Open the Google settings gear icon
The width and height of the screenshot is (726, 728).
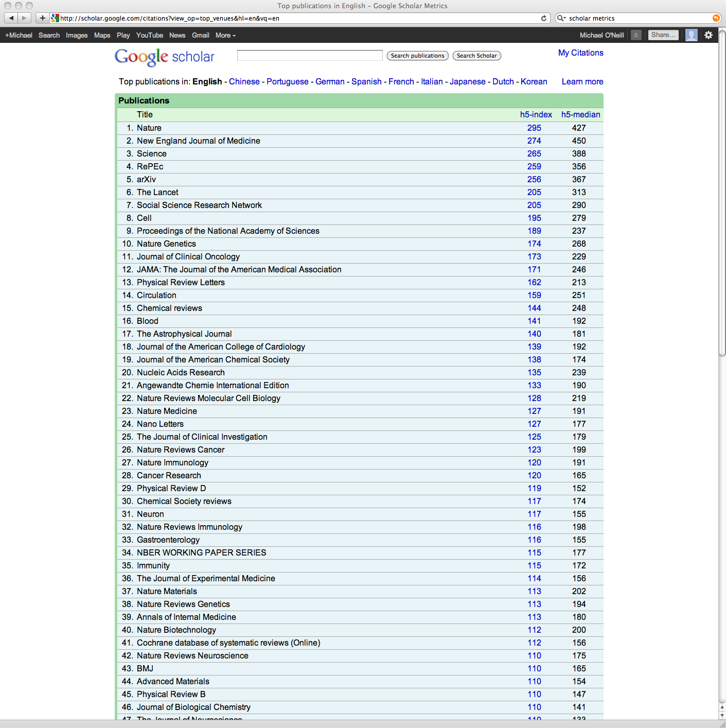pyautogui.click(x=709, y=35)
